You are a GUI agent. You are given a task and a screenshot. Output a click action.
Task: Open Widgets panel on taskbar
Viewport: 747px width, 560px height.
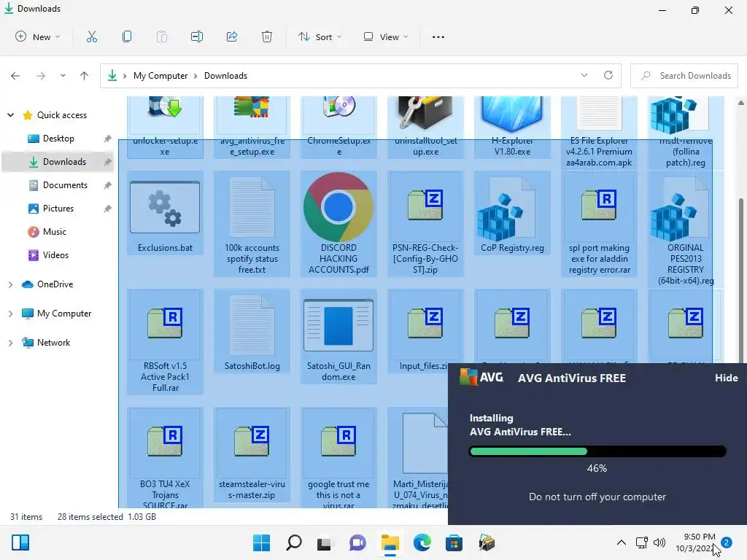[20, 542]
